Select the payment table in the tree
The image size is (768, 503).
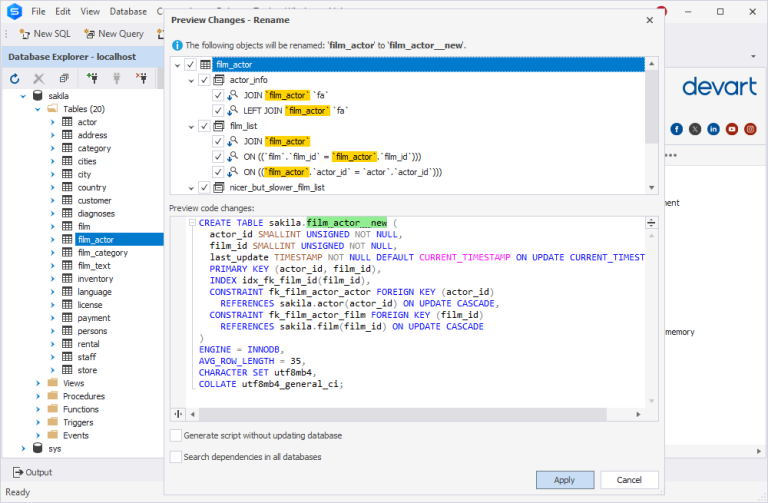(94, 318)
